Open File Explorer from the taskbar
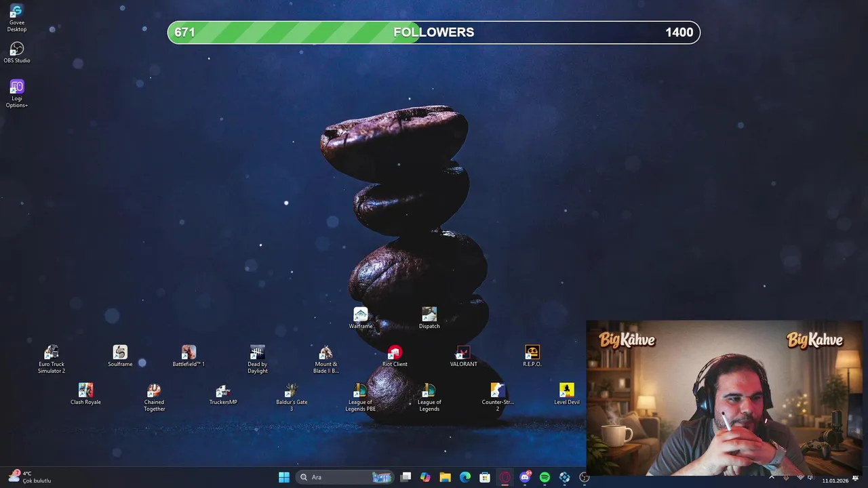Viewport: 868px width, 488px height. 445,477
